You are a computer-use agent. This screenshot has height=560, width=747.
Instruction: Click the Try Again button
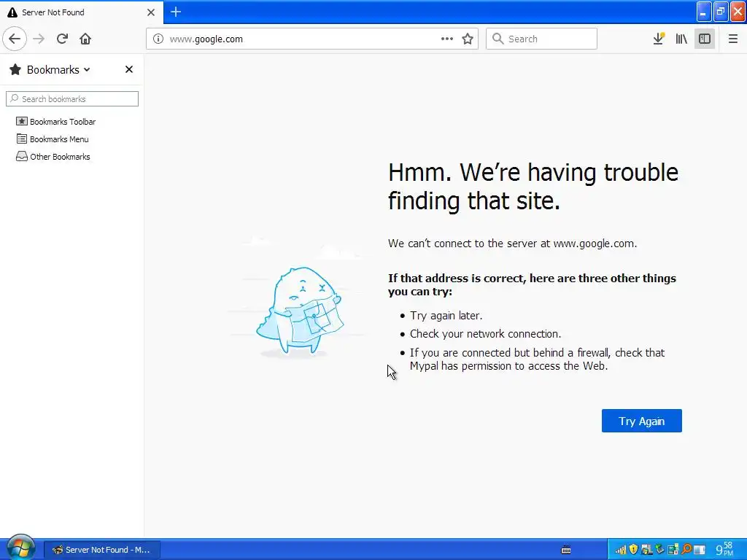click(x=641, y=421)
